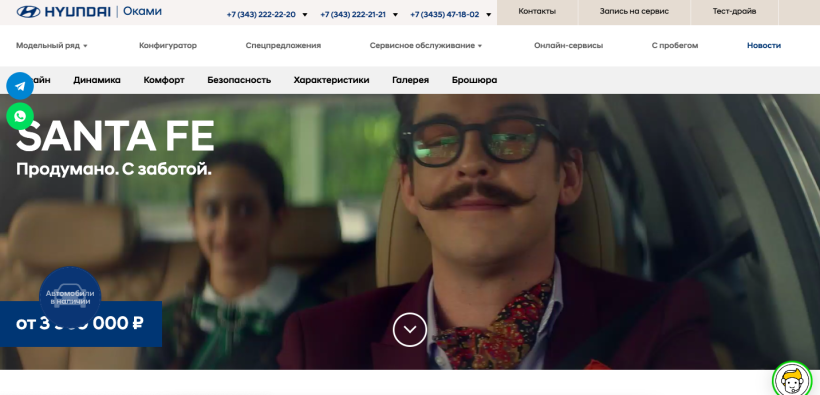Image resolution: width=820 pixels, height=395 pixels.
Task: Expand dropdown next to +7 (343) 222-21-21
Action: [395, 15]
